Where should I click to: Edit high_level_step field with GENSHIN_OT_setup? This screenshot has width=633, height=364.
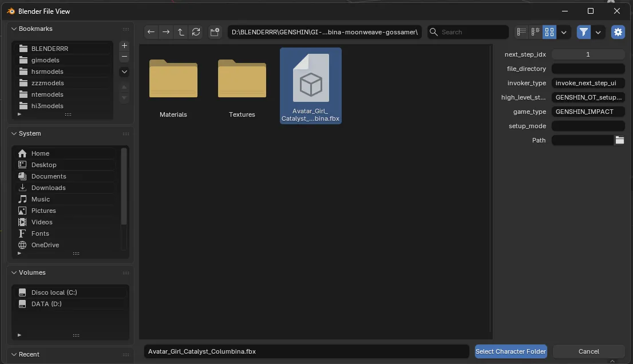click(x=588, y=97)
